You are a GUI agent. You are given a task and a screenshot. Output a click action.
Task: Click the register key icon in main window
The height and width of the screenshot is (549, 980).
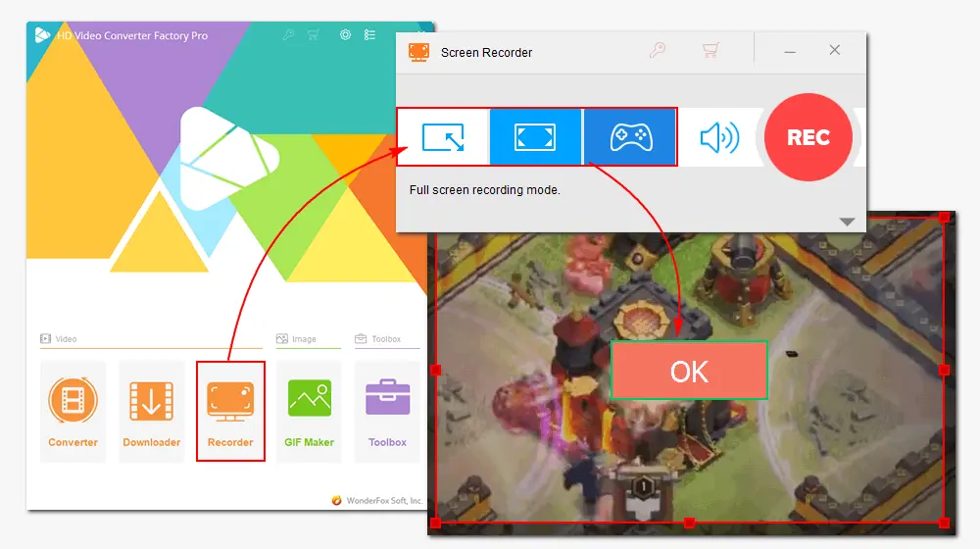coord(287,35)
